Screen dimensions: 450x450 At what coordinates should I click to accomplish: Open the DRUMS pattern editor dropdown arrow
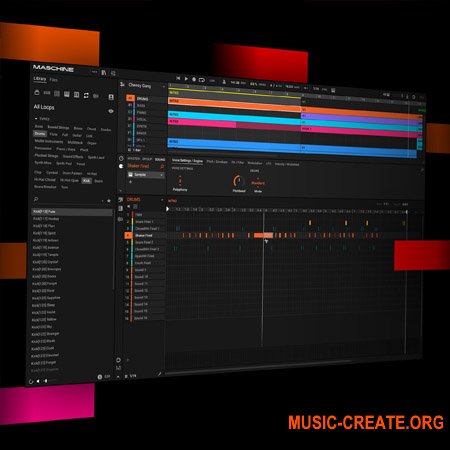(162, 200)
